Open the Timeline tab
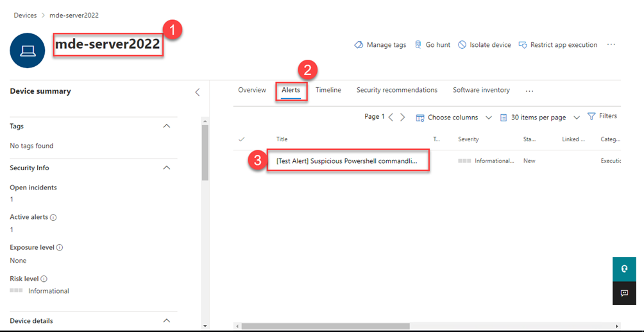The image size is (644, 332). point(328,90)
